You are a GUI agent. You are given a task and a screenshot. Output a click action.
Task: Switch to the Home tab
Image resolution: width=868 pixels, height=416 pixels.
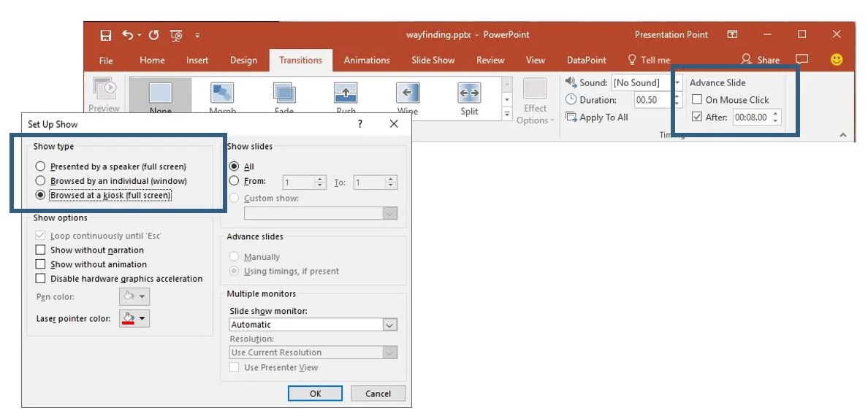[x=152, y=61]
